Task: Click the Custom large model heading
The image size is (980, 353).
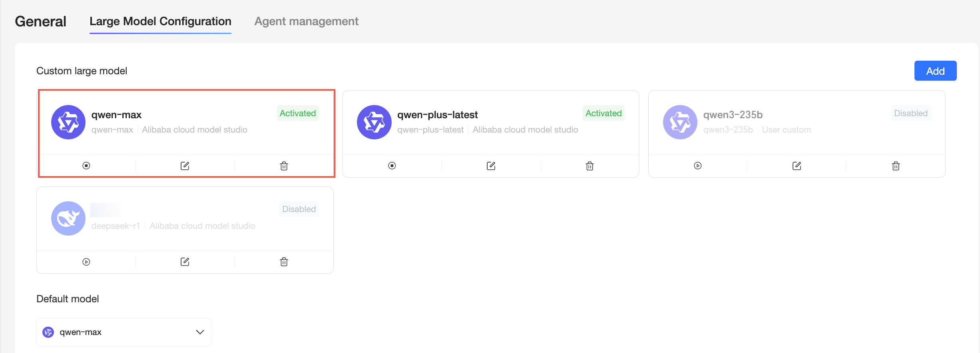Action: [82, 71]
